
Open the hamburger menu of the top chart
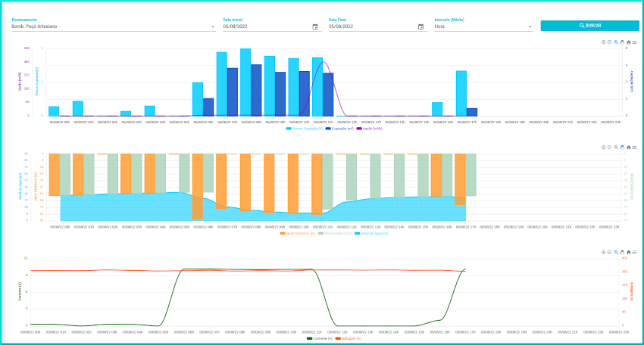click(635, 42)
